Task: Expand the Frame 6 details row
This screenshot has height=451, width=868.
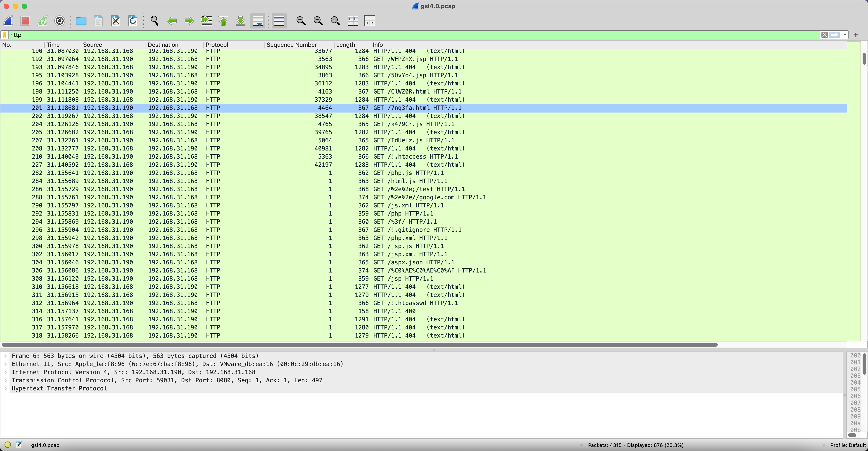Action: tap(5, 356)
